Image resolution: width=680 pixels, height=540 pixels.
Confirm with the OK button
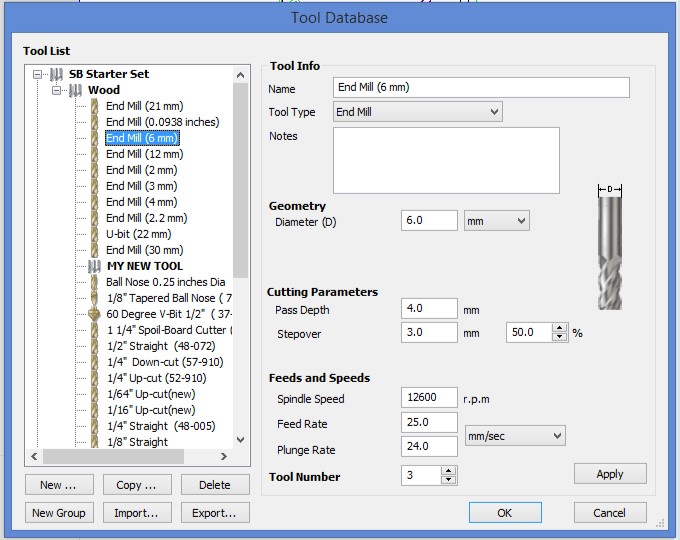tap(505, 513)
